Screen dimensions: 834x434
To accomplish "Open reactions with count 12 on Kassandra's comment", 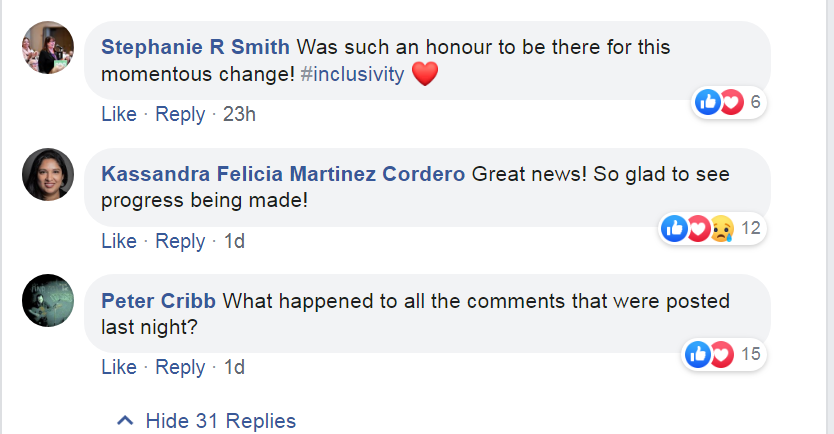I will coord(712,229).
